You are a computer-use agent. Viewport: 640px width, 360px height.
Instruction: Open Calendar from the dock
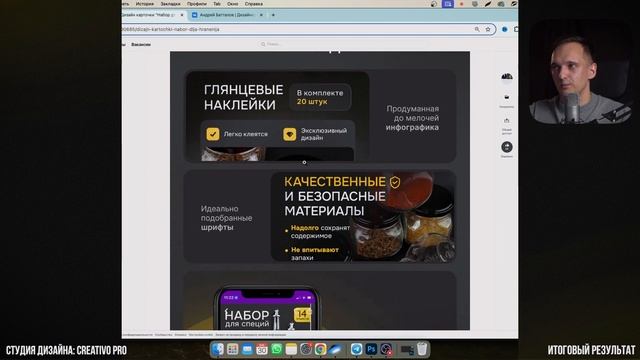click(262, 349)
